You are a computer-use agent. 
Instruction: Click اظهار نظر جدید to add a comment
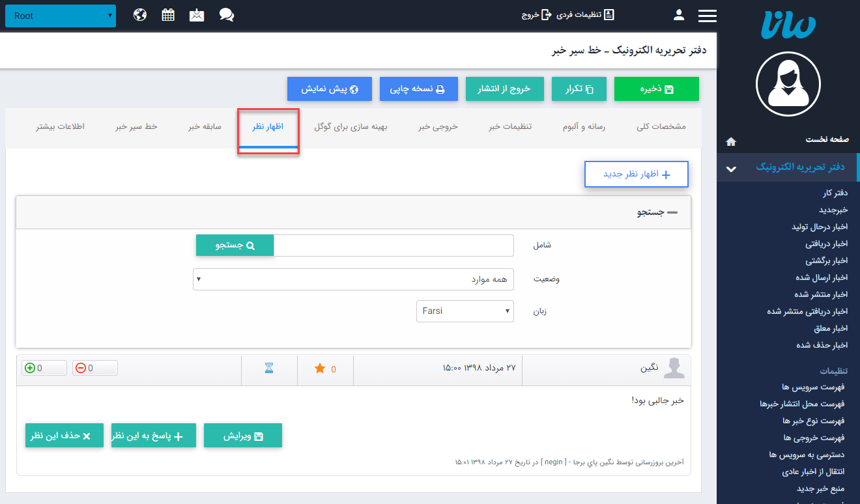[637, 174]
